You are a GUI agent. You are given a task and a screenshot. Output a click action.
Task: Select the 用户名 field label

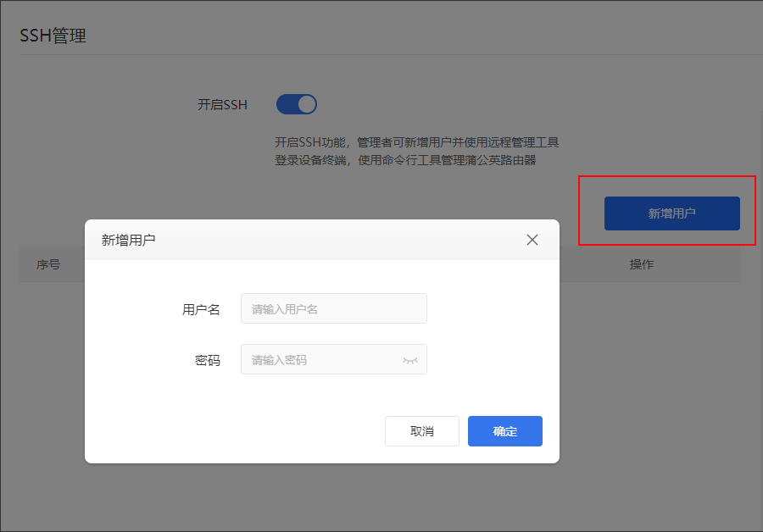pyautogui.click(x=201, y=309)
